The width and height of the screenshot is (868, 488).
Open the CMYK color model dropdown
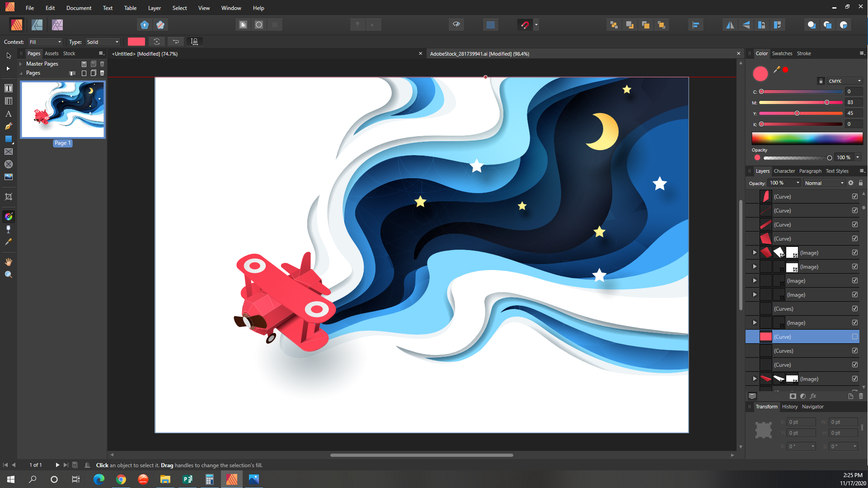[845, 81]
